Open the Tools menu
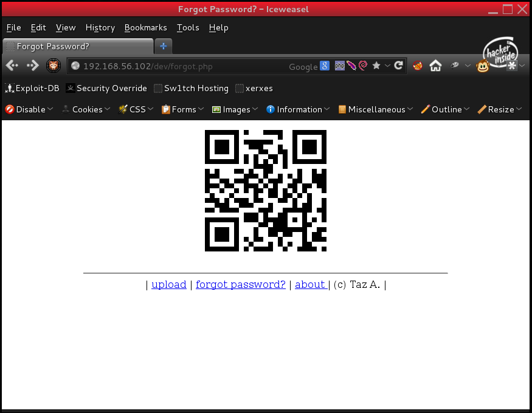The height and width of the screenshot is (413, 532). click(188, 28)
